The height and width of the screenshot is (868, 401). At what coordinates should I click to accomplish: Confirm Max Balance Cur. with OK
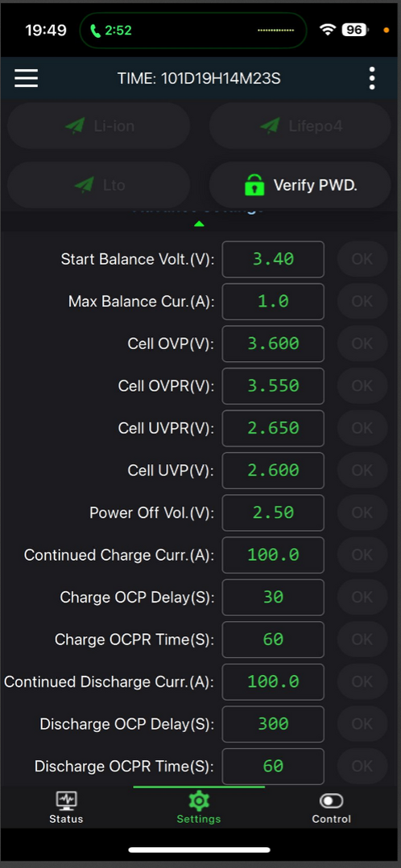pos(362,301)
